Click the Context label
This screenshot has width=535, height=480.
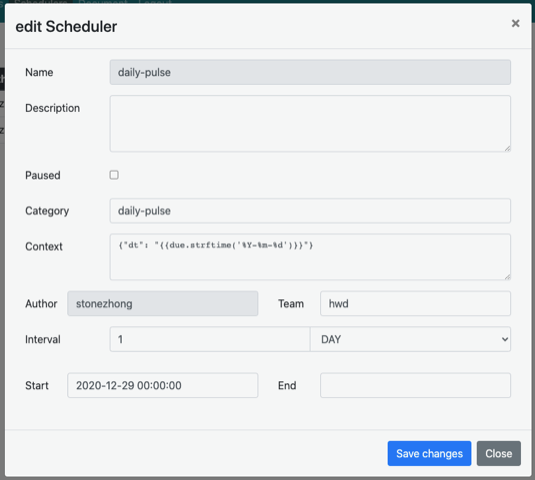point(44,246)
